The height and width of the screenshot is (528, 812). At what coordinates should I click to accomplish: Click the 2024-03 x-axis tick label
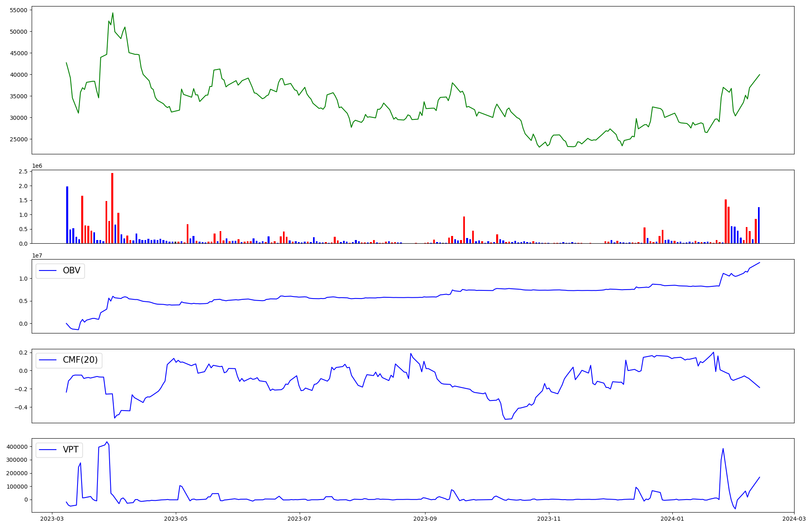[x=794, y=518]
